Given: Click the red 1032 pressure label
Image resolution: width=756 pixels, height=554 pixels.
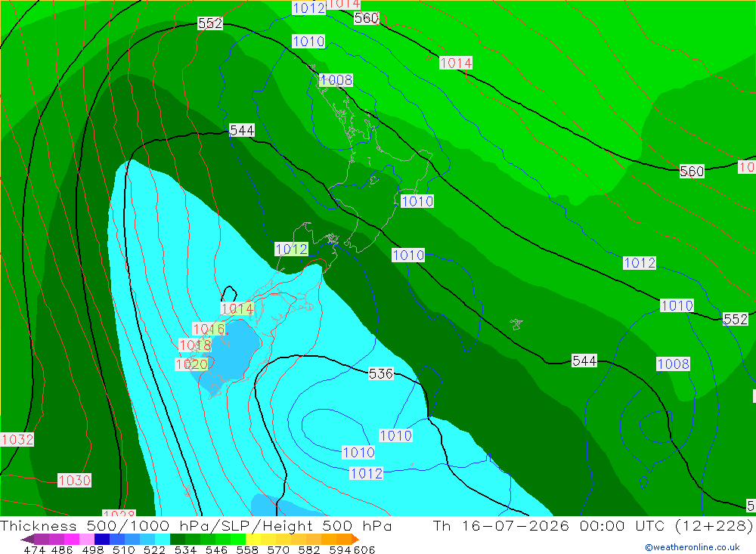Looking at the screenshot, I should coord(17,440).
